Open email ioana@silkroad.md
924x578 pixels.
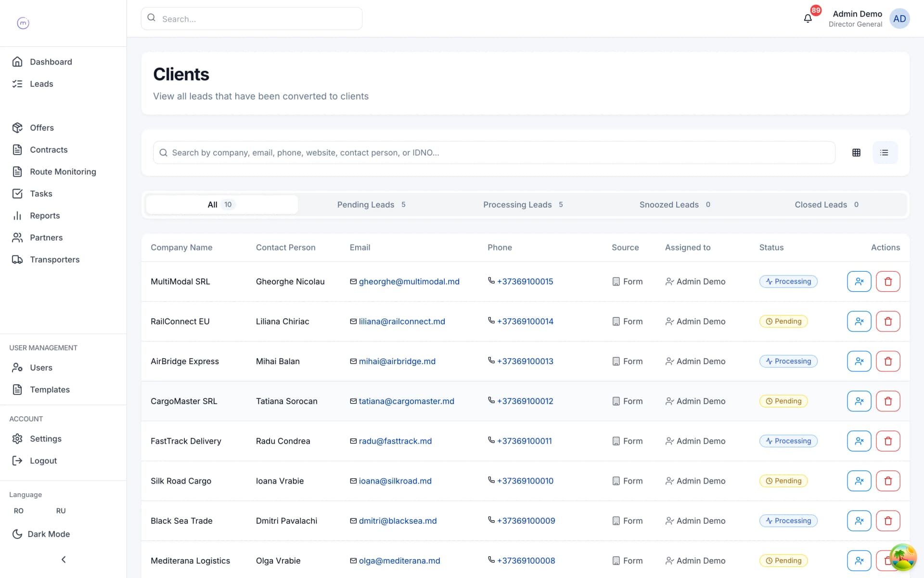coord(395,481)
